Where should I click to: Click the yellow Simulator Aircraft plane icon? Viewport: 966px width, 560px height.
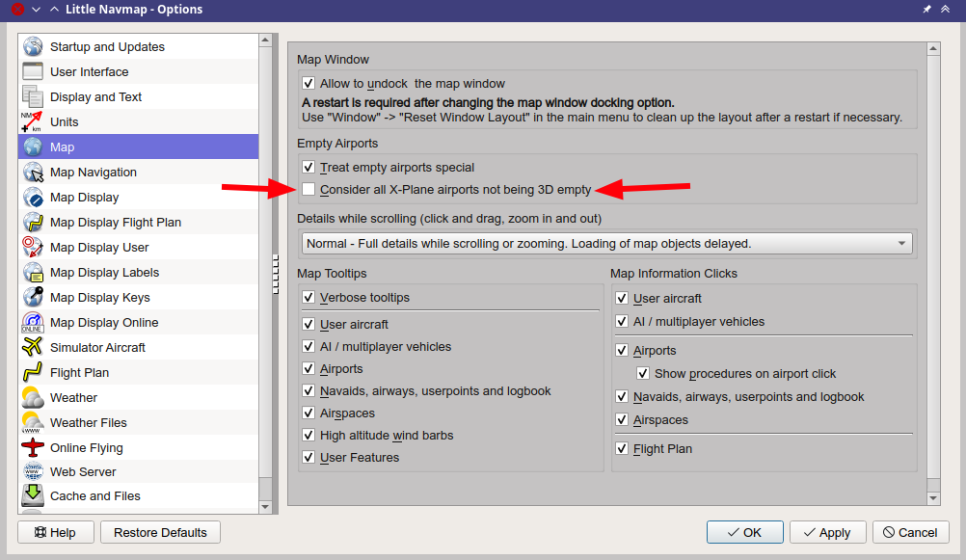click(33, 347)
